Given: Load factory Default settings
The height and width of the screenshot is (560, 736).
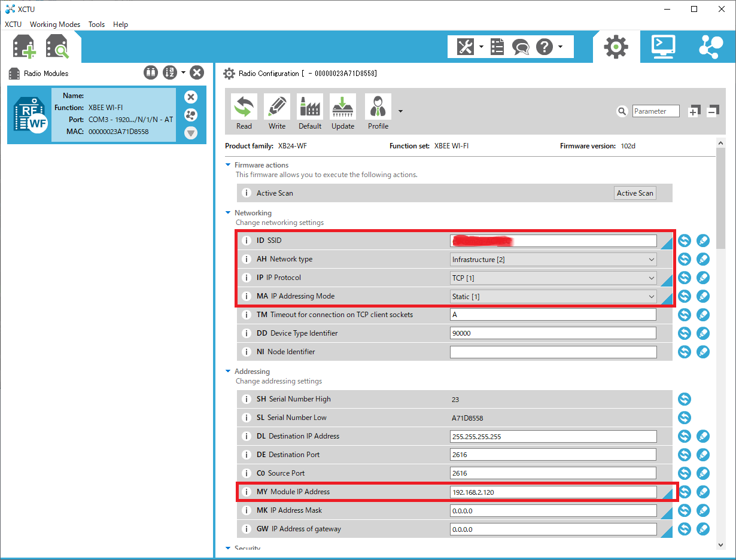Looking at the screenshot, I should 310,111.
